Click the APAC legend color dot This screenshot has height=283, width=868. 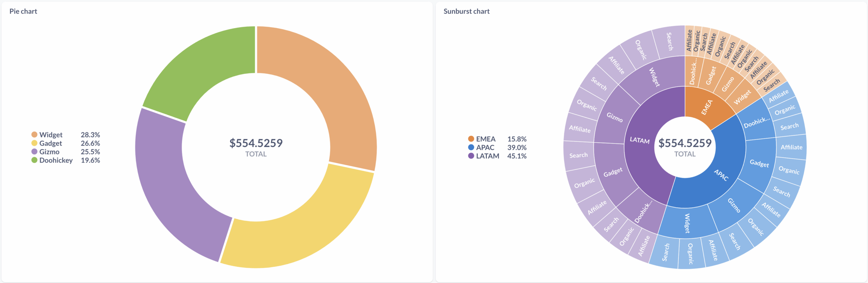(x=471, y=147)
